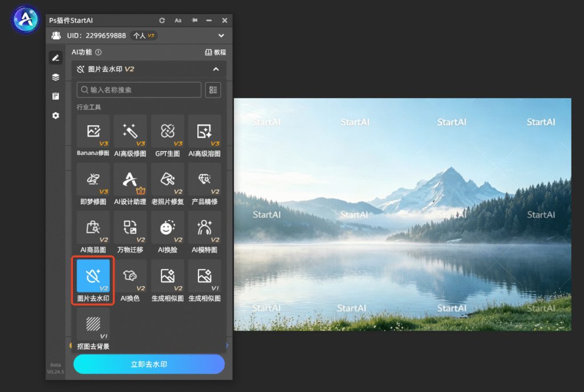This screenshot has width=584, height=392.
Task: Click the Aa font size icon
Action: coord(178,21)
